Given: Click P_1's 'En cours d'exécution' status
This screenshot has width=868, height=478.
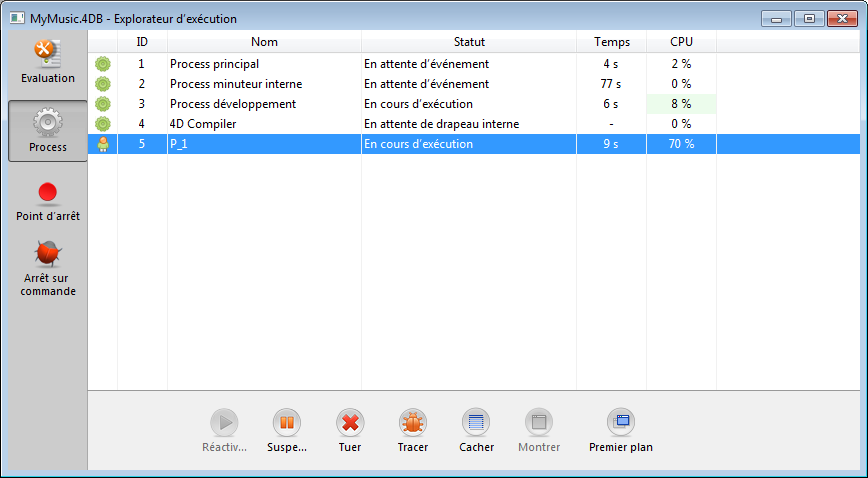Looking at the screenshot, I should click(418, 144).
